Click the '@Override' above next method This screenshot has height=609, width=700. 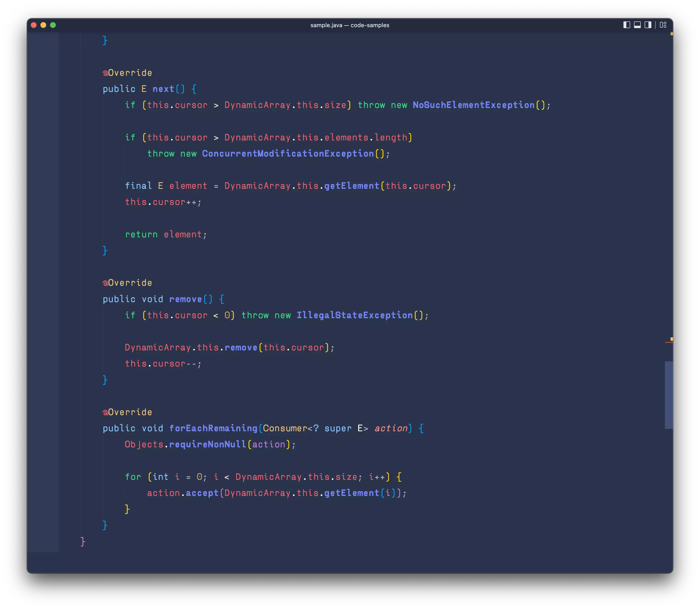(x=127, y=73)
